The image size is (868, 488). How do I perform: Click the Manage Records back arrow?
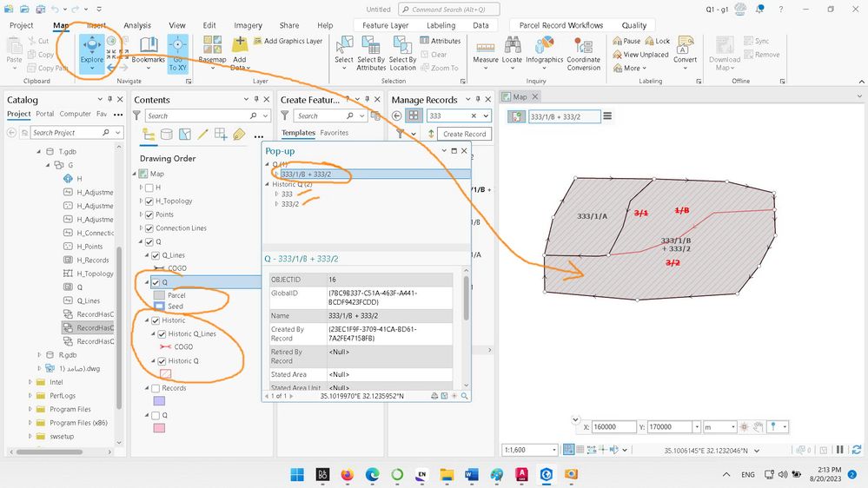(x=396, y=115)
